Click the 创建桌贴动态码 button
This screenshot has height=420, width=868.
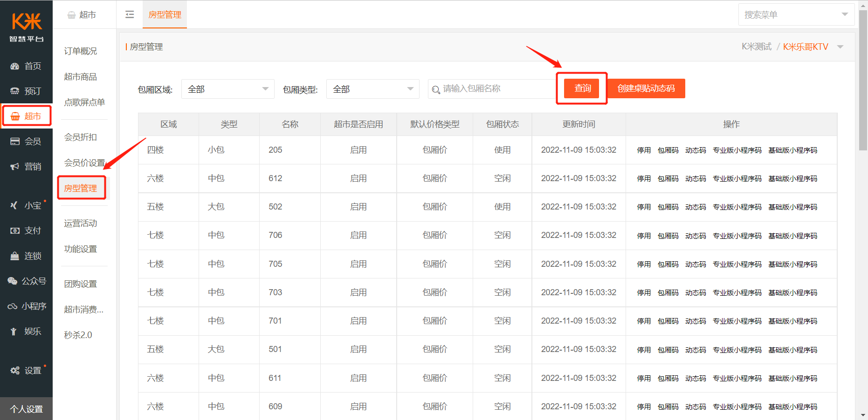646,88
